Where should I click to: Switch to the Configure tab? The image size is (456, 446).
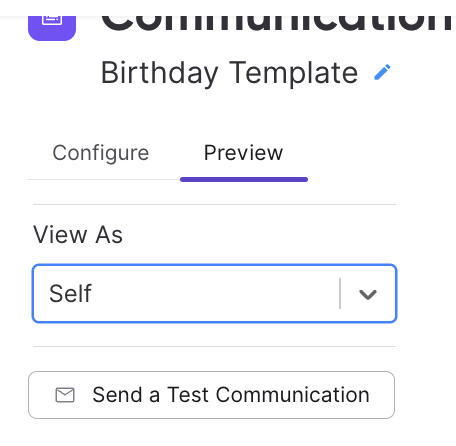point(101,153)
